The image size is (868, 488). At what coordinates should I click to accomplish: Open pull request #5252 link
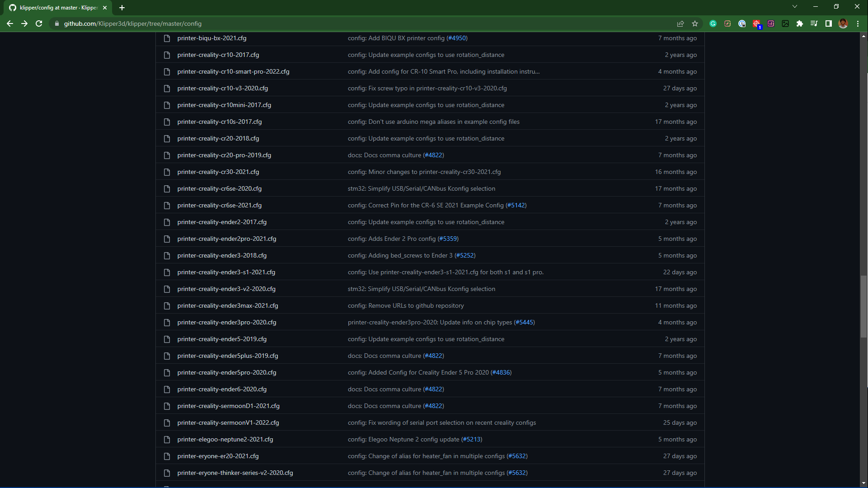point(465,255)
